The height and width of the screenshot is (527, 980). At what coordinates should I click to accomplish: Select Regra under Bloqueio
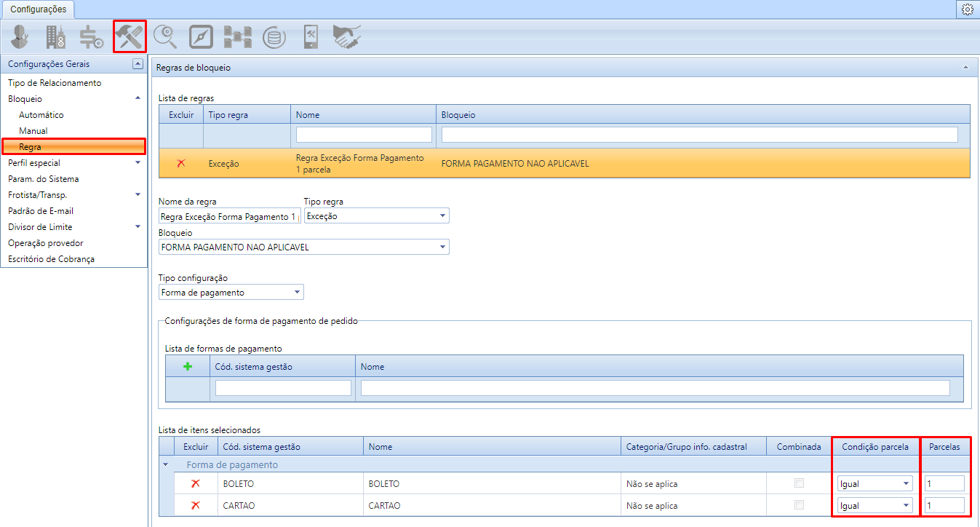point(73,147)
